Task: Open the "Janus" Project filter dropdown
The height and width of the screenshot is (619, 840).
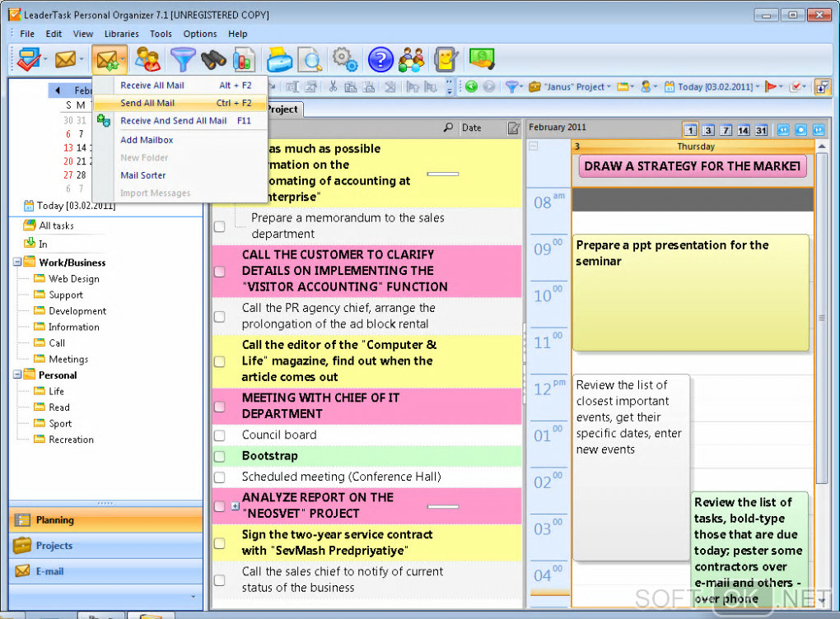Action: point(569,86)
